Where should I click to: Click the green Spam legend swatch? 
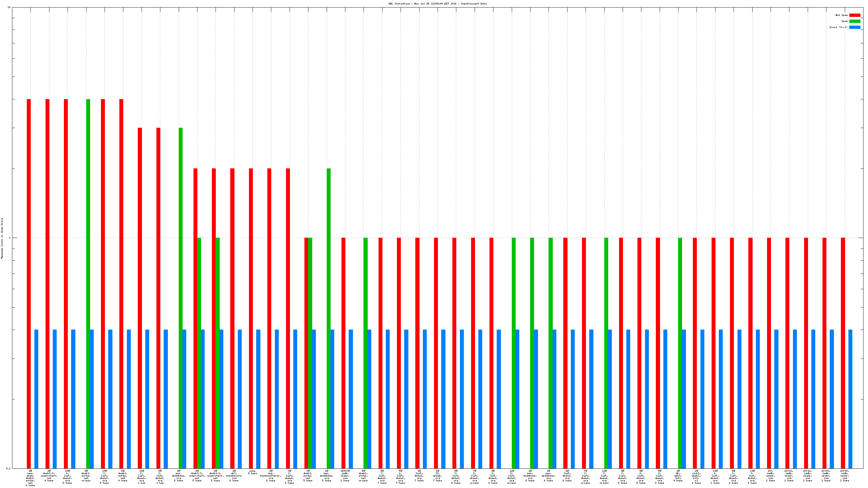click(854, 21)
